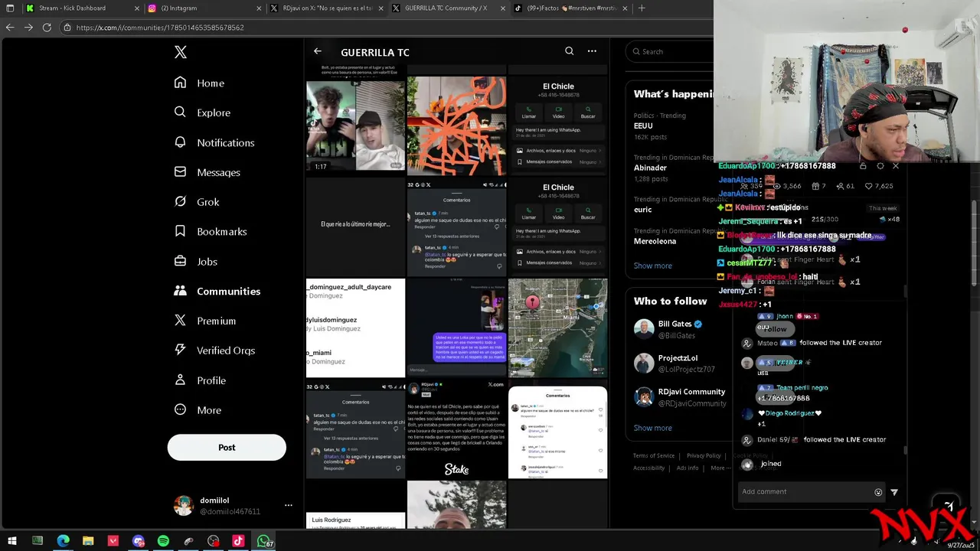
Task: Open Notifications in the sidebar
Action: (x=214, y=142)
